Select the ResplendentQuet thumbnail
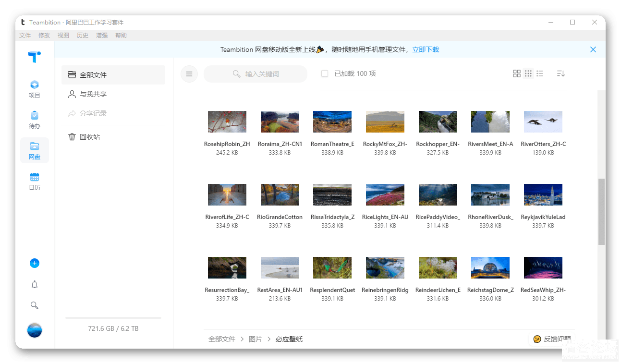 coord(332,267)
